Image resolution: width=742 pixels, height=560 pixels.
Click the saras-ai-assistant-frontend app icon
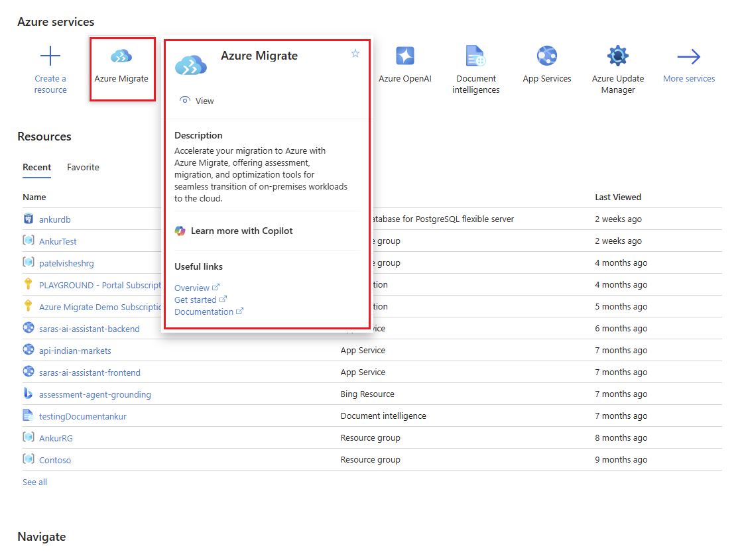pyautogui.click(x=29, y=371)
